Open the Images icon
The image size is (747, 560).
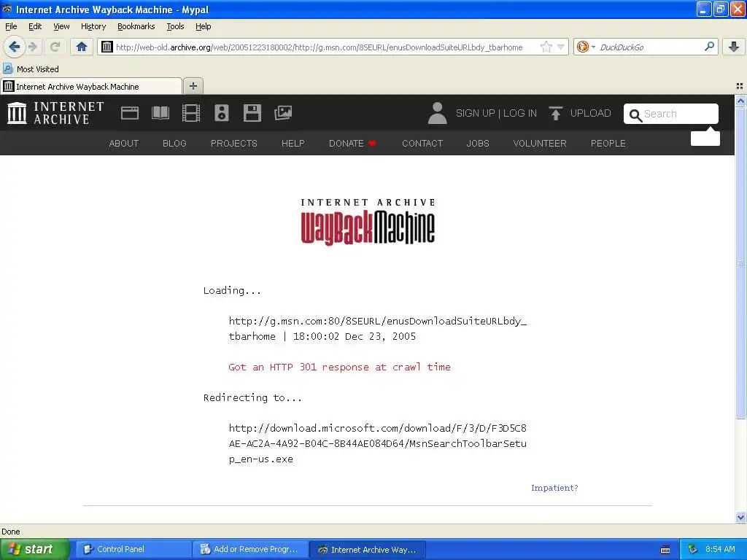pyautogui.click(x=283, y=113)
